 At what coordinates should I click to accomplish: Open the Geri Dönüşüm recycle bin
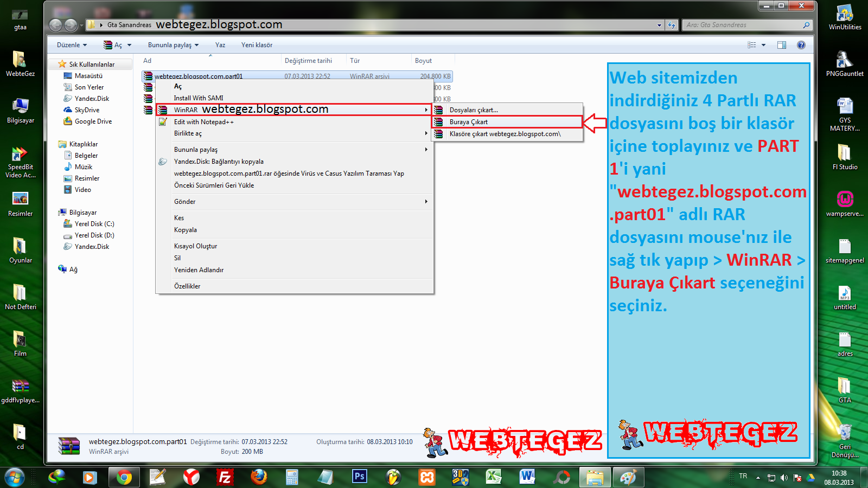pos(845,441)
